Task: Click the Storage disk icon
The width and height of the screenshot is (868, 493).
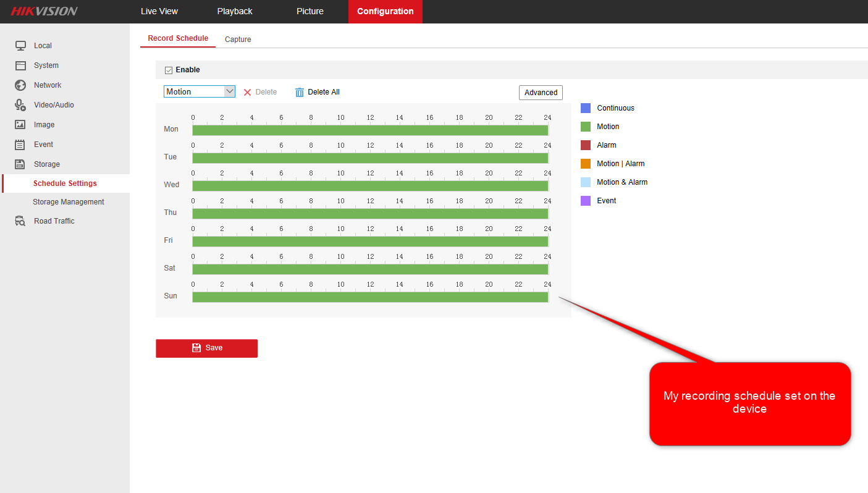Action: tap(20, 164)
